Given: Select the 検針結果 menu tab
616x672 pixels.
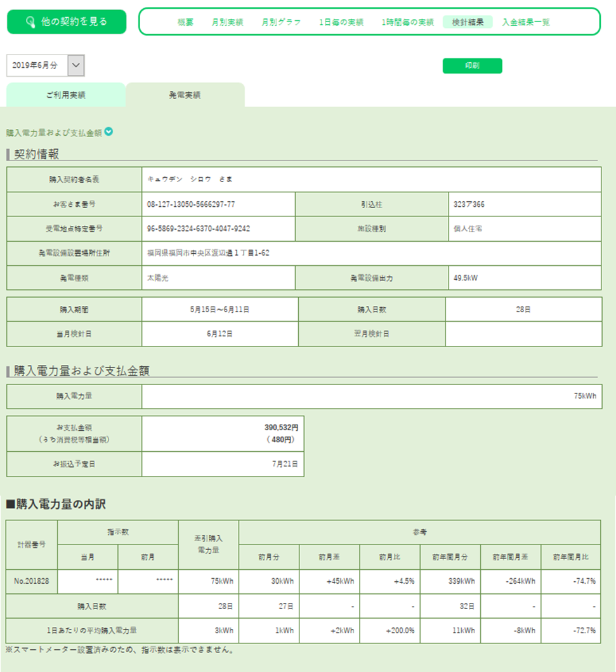Looking at the screenshot, I should [468, 22].
